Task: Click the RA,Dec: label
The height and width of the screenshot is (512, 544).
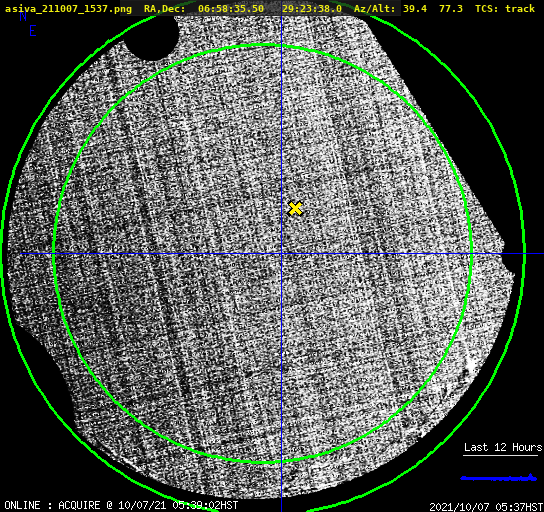Action: [165, 8]
